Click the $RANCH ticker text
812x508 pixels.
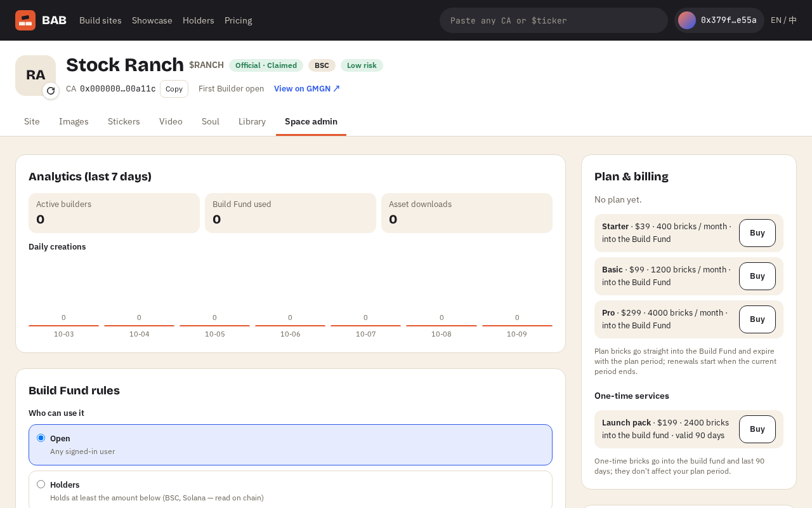click(x=206, y=65)
